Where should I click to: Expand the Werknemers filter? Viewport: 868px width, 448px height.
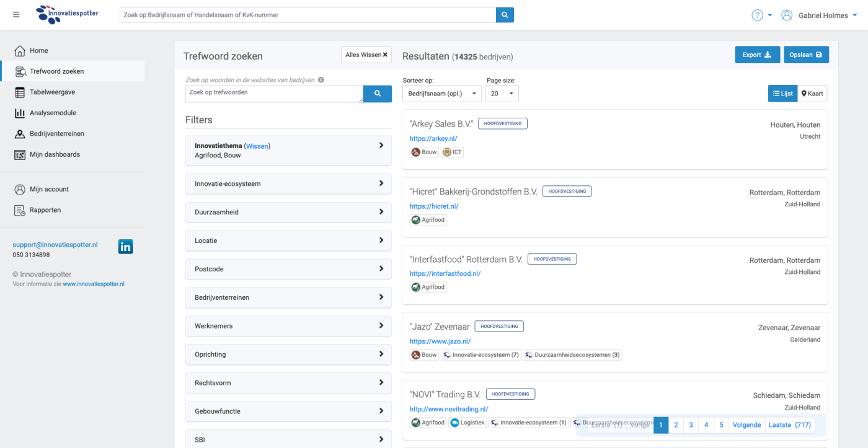288,326
